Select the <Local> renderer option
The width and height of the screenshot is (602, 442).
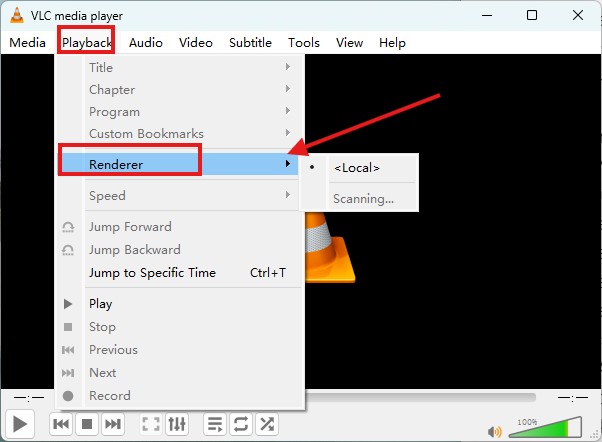tap(359, 168)
